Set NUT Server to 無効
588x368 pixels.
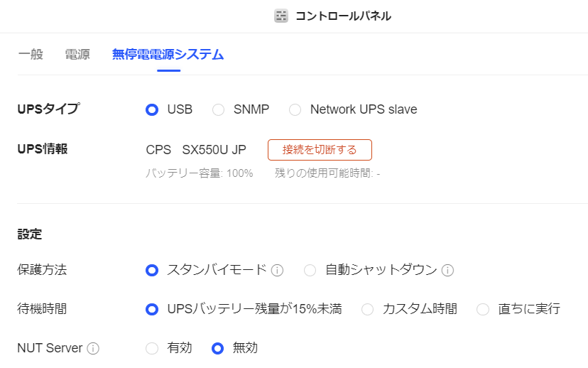[x=219, y=348]
